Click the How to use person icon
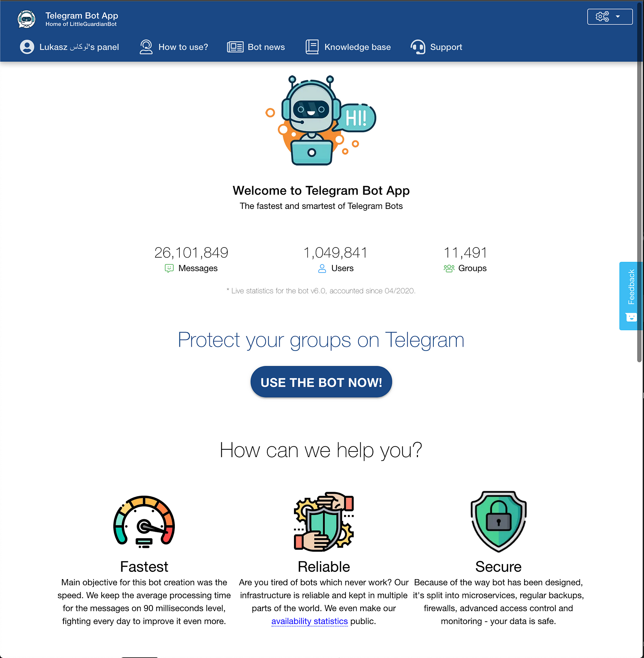Screen dimensions: 644x658 [x=146, y=47]
